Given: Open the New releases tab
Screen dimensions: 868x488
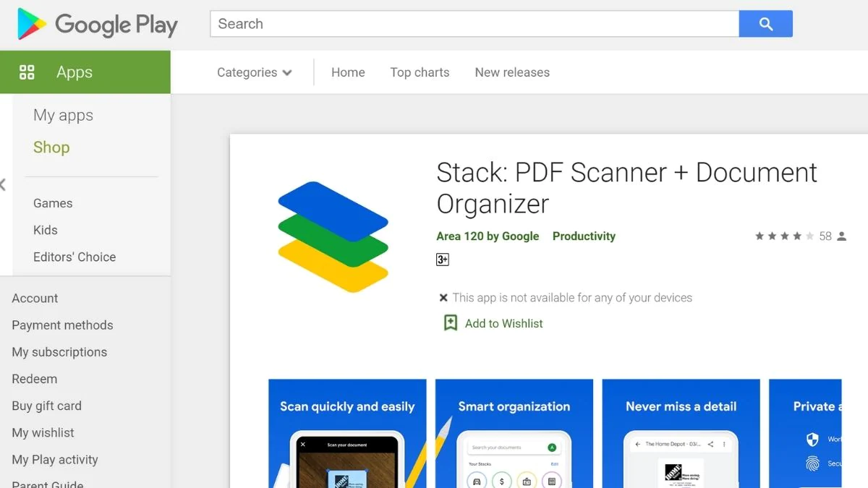Looking at the screenshot, I should 512,72.
